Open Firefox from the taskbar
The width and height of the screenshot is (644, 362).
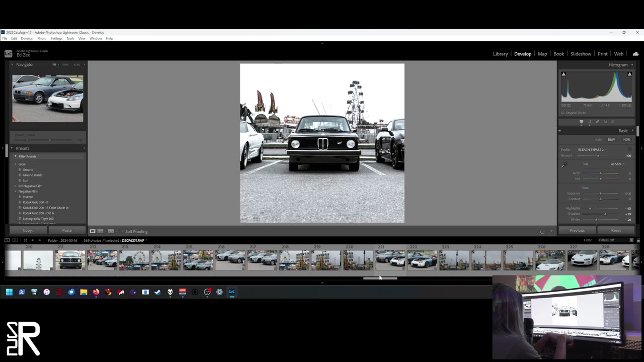tap(96, 292)
